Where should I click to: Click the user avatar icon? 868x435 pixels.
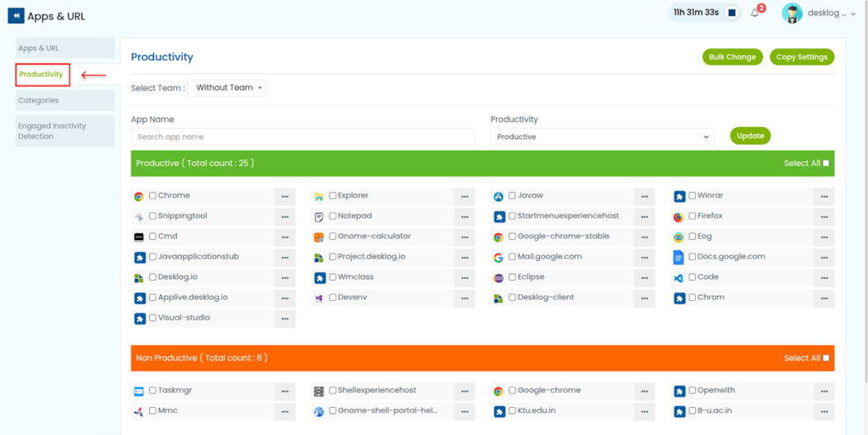point(793,13)
